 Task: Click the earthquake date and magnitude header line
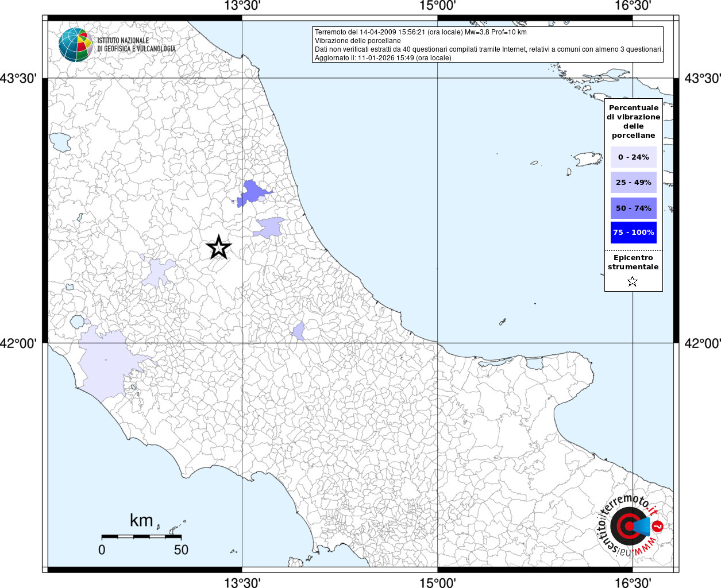pyautogui.click(x=421, y=32)
